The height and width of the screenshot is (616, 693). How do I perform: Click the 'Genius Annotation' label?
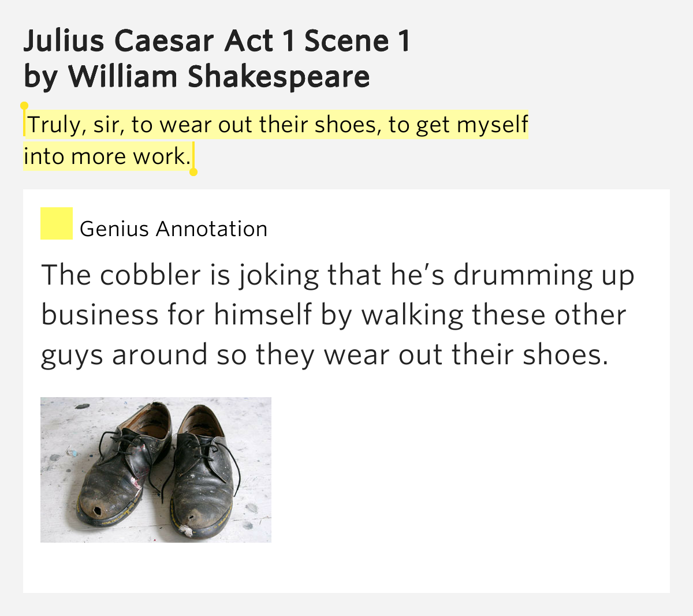(x=173, y=229)
